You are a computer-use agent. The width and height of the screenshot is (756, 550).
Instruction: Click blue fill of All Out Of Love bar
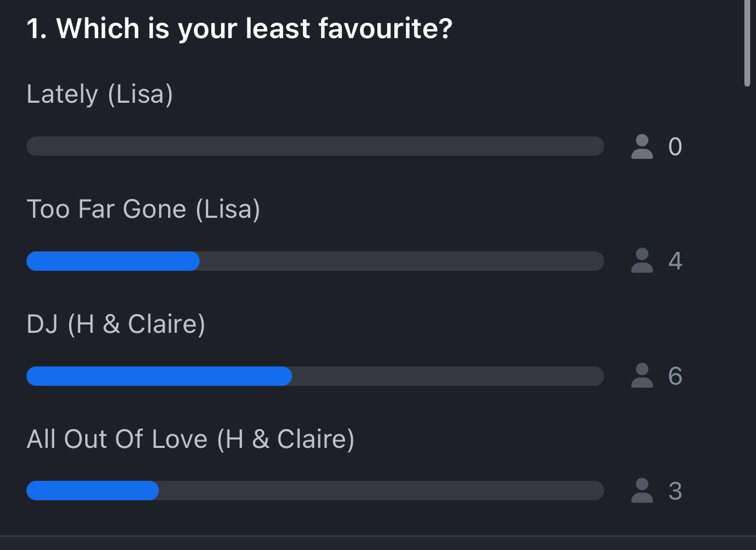pos(92,491)
